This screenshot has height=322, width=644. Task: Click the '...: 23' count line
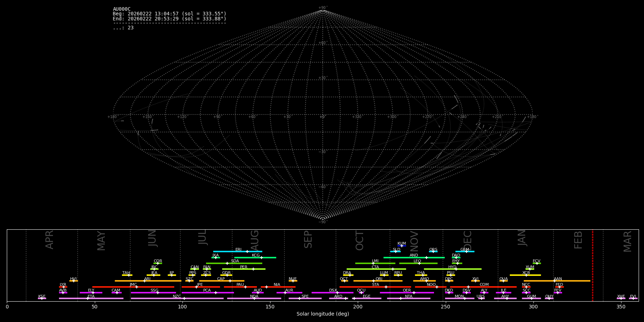[123, 28]
